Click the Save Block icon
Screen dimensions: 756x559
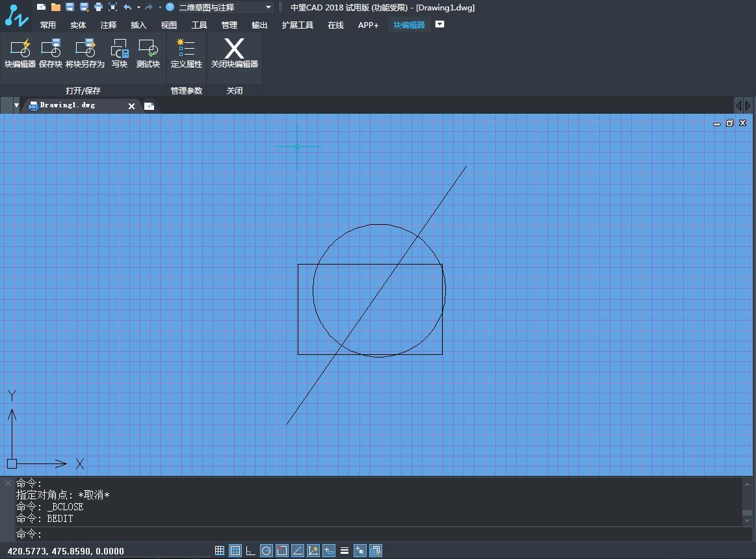50,53
